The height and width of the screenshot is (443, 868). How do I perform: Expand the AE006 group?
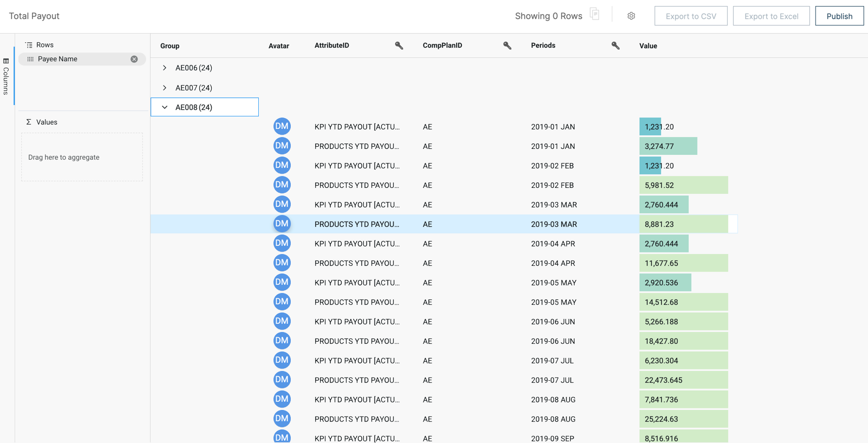click(165, 68)
